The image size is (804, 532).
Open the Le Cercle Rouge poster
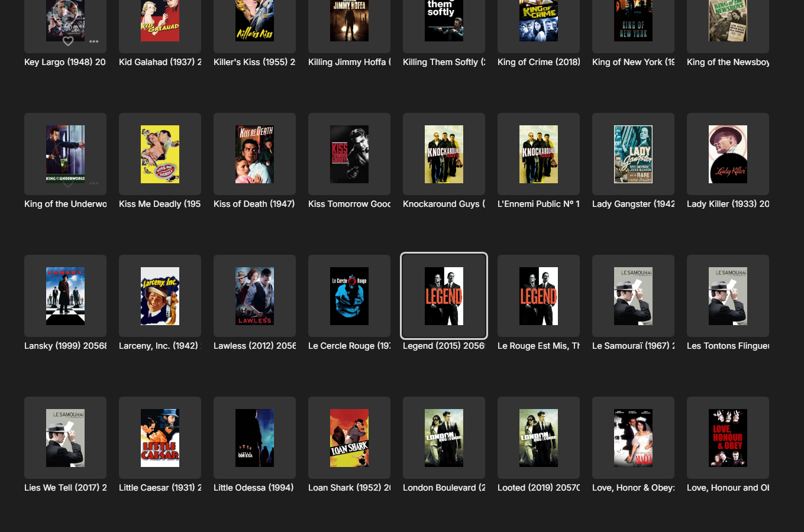pyautogui.click(x=349, y=296)
